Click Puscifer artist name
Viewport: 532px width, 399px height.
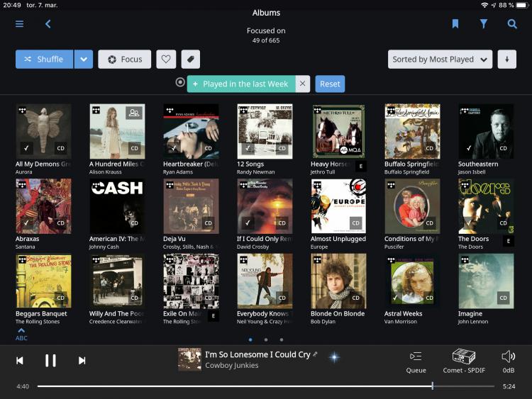(x=394, y=247)
